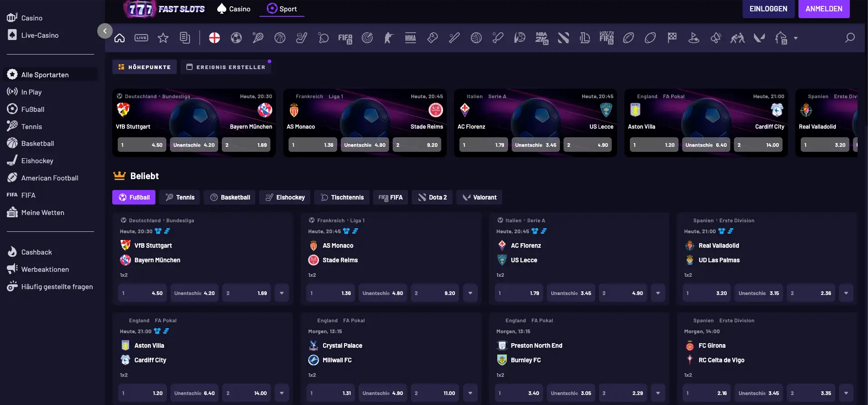Open In Play in sidebar
Viewport: 868px width, 405px height.
[x=31, y=92]
